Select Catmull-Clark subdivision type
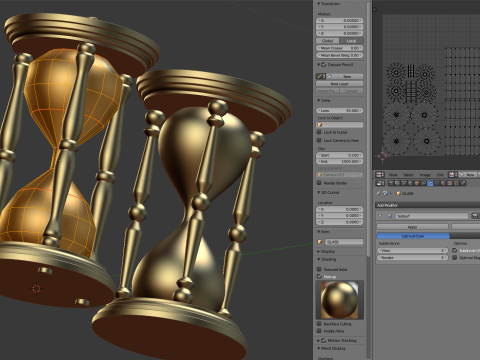Viewport: 480px width, 360px height. click(x=413, y=236)
